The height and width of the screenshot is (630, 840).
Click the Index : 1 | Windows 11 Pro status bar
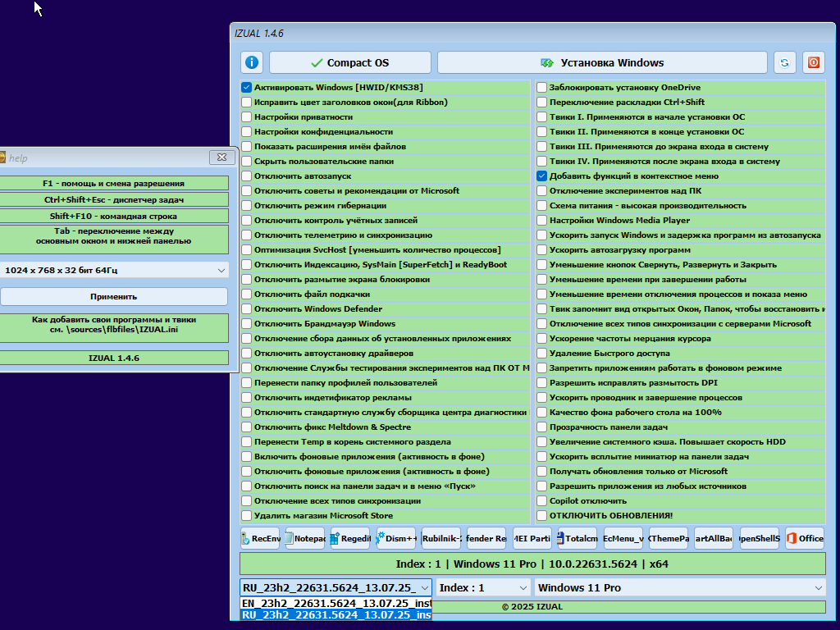click(x=532, y=564)
